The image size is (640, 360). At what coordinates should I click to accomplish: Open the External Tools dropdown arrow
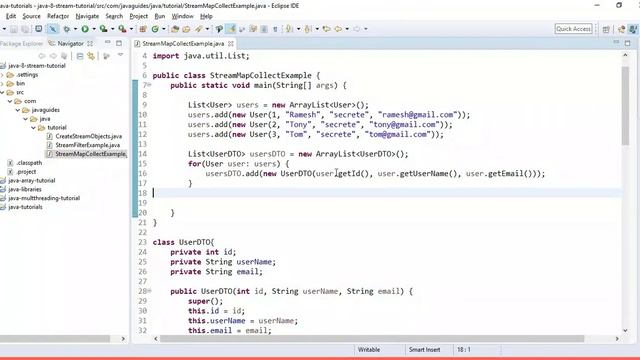point(131,29)
